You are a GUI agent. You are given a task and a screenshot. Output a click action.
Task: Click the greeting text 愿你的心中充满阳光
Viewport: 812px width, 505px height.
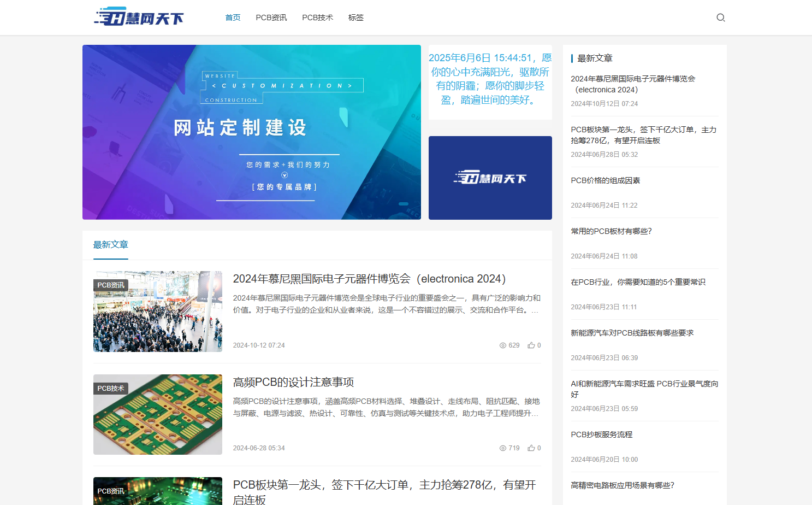490,79
